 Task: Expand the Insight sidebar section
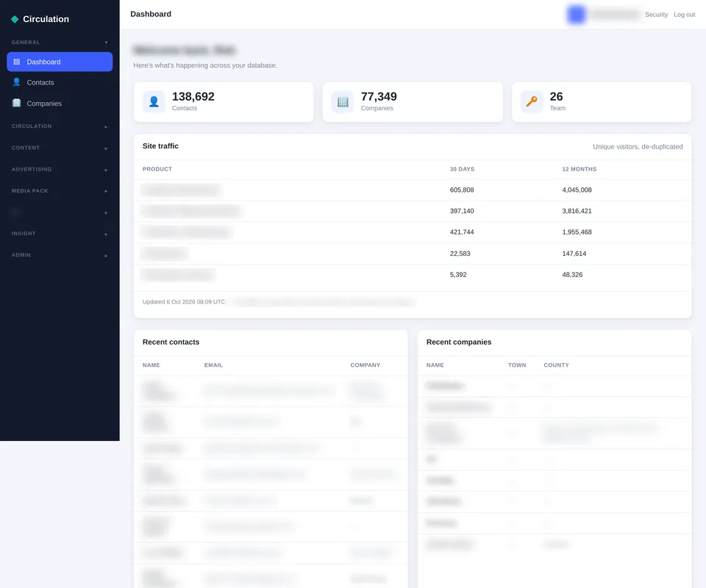click(60, 234)
